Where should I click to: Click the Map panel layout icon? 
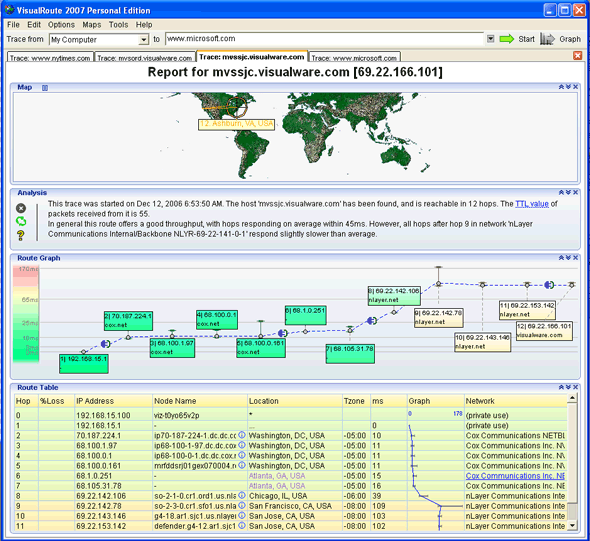click(x=45, y=88)
